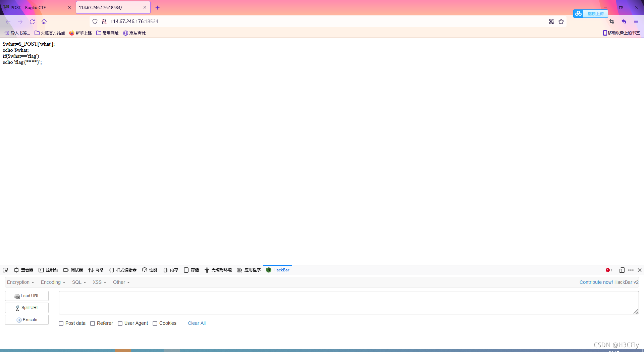Image resolution: width=644 pixels, height=352 pixels.
Task: Check the Referer checkbox in HackBar
Action: coord(93,323)
